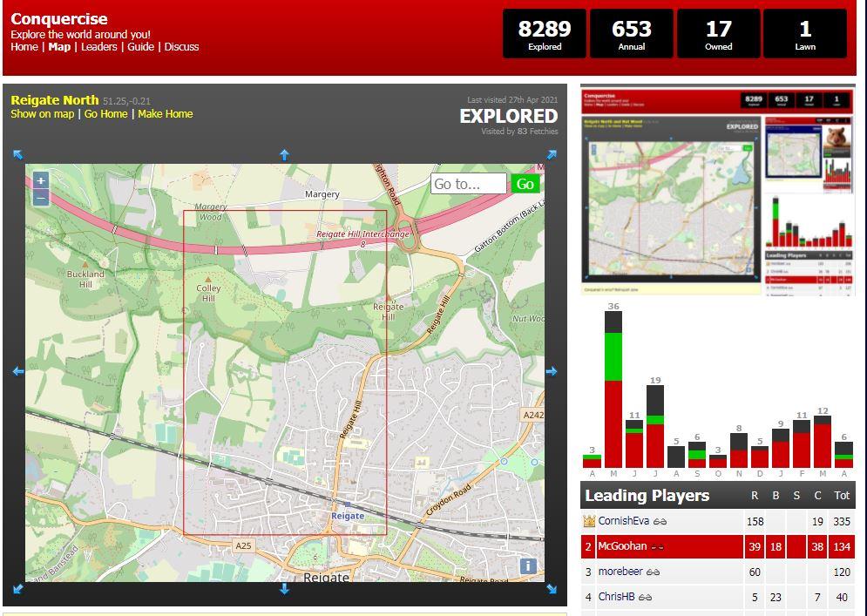Pan the map east with the right arrow
Viewport: 867px width, 616px height.
[552, 371]
